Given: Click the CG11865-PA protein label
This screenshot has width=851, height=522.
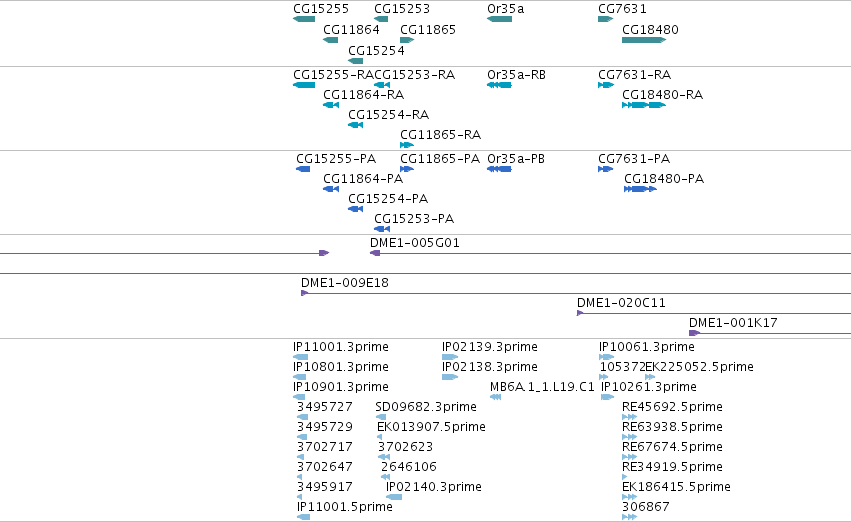Looking at the screenshot, I should [x=440, y=158].
